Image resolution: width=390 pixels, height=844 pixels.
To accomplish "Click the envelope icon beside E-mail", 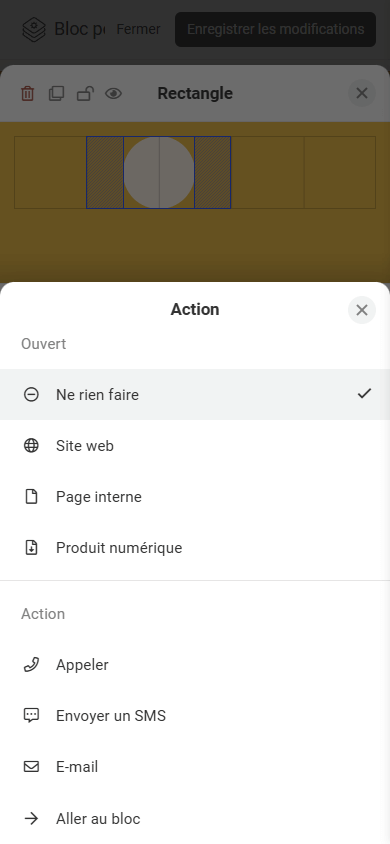I will click(31, 766).
